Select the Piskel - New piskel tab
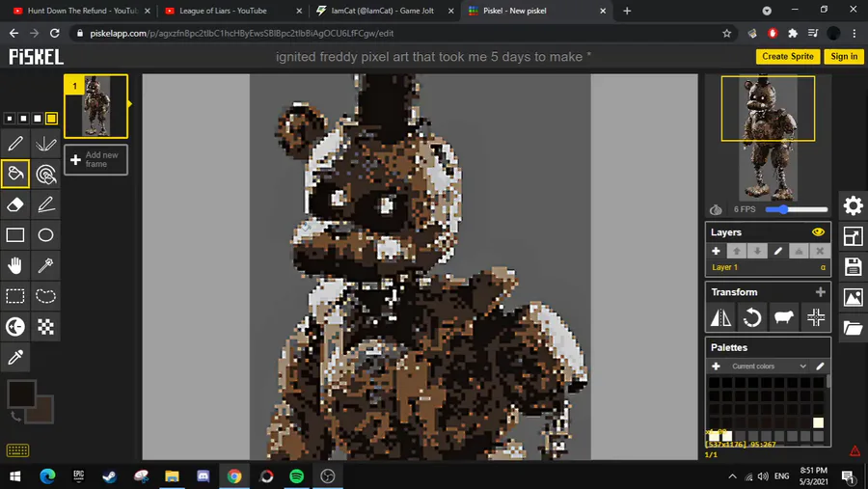Viewport: 868px width, 489px height. click(536, 11)
